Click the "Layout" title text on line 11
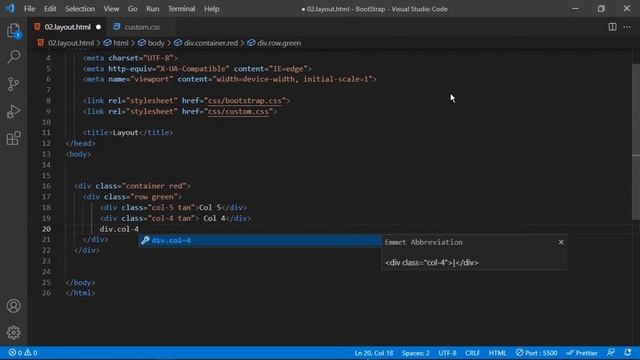This screenshot has height=360, width=640. (125, 132)
